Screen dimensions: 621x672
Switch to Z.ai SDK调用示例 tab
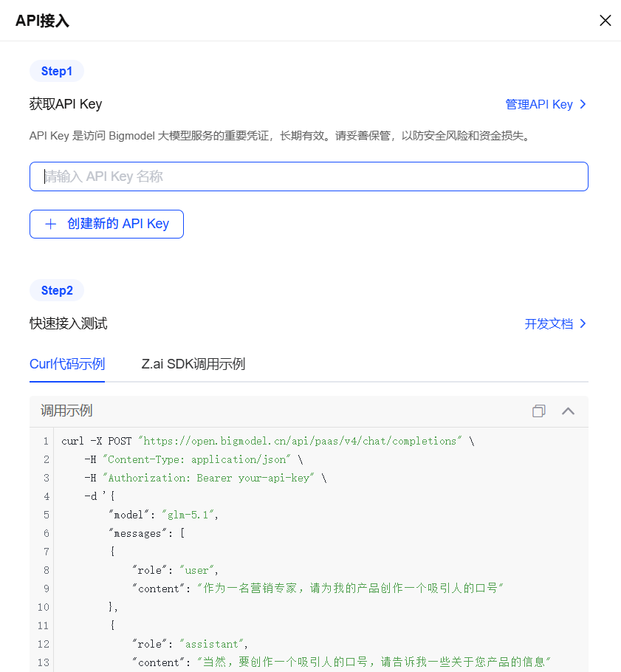[x=193, y=364]
